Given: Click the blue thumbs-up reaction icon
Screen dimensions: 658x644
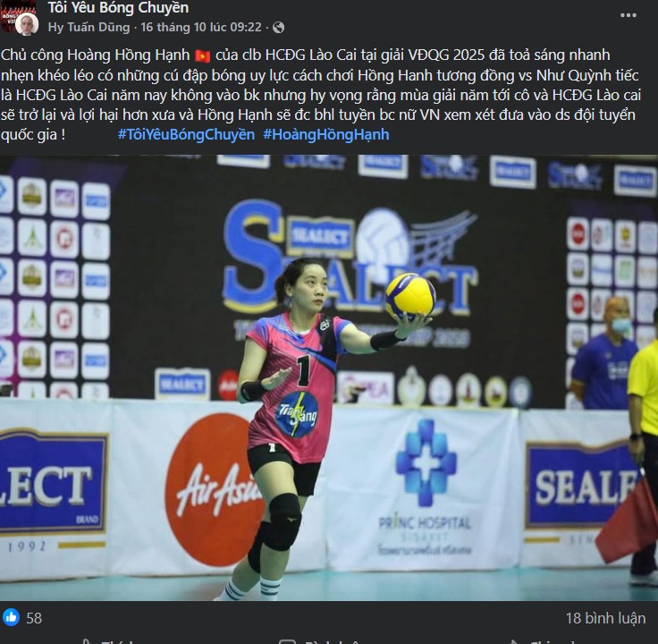Looking at the screenshot, I should (11, 617).
